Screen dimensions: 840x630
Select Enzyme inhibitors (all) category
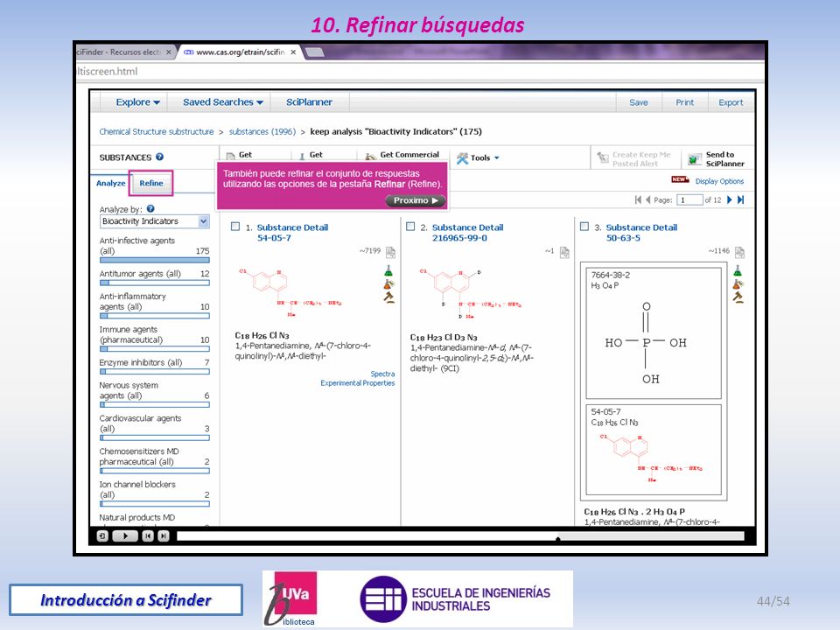click(x=154, y=367)
